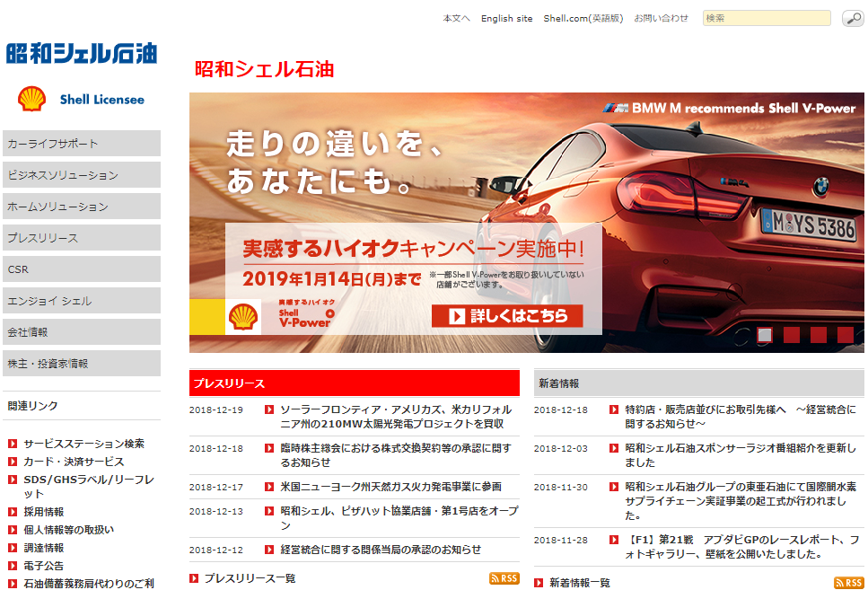Viewport: 868px width, 590px height.
Task: Open Shell.com(英語版) link
Action: point(583,18)
